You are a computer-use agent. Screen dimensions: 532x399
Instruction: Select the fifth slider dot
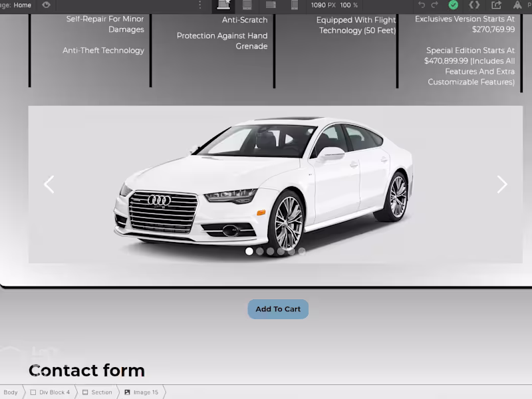[291, 251]
